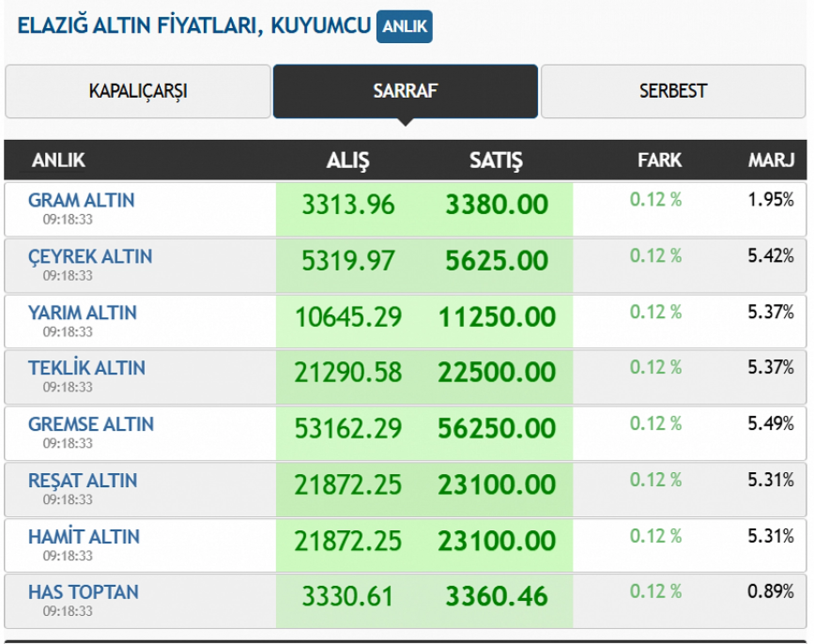Click gram altın selling price 3380.00

click(x=497, y=204)
